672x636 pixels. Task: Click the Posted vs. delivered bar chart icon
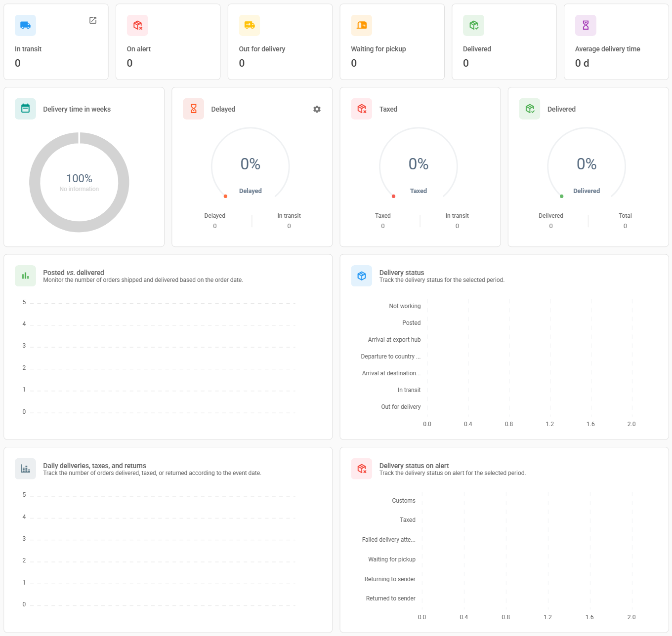(25, 276)
